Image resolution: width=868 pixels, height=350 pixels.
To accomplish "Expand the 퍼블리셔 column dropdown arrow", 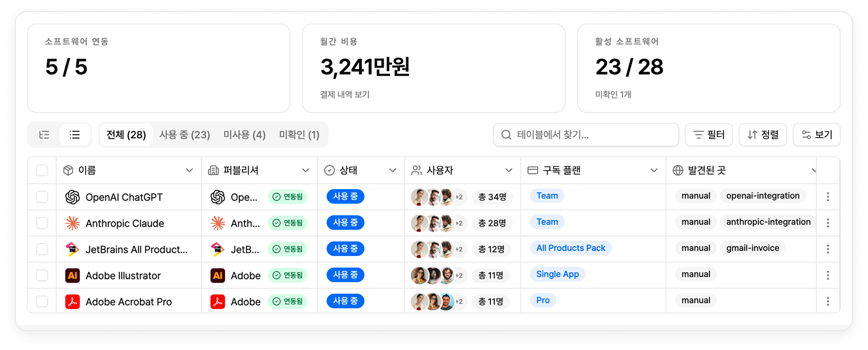I will [x=305, y=171].
